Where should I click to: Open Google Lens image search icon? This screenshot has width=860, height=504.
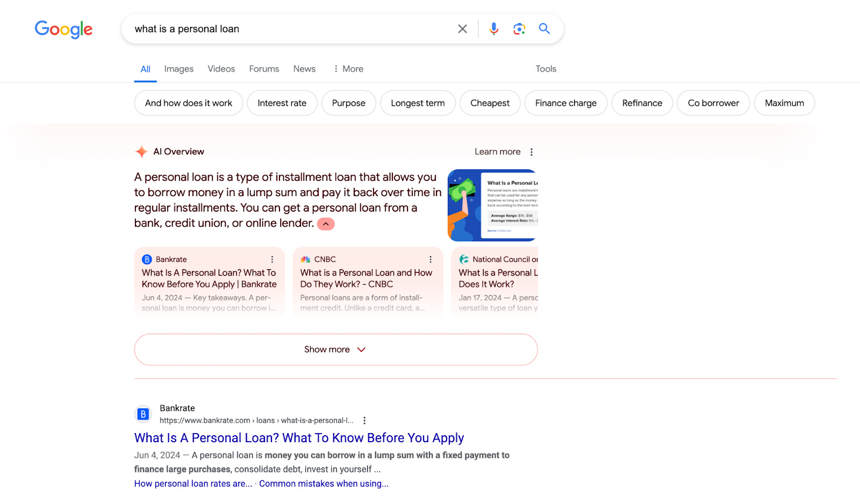[519, 29]
